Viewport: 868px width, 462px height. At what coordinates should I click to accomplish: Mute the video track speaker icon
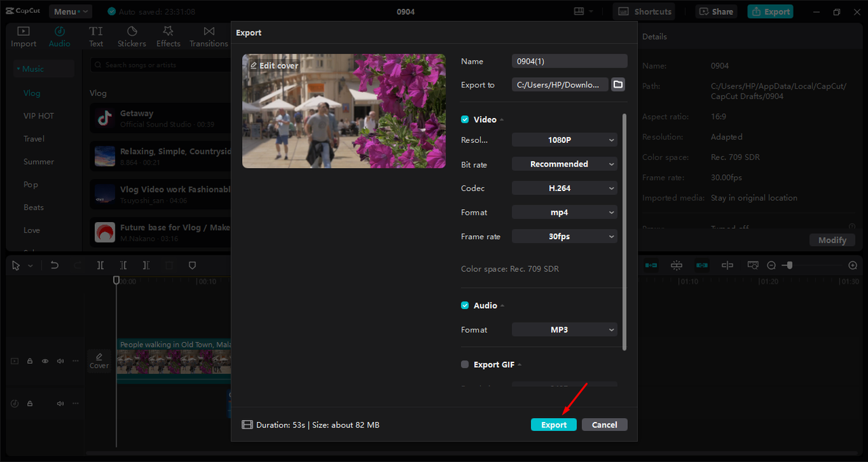pyautogui.click(x=60, y=361)
